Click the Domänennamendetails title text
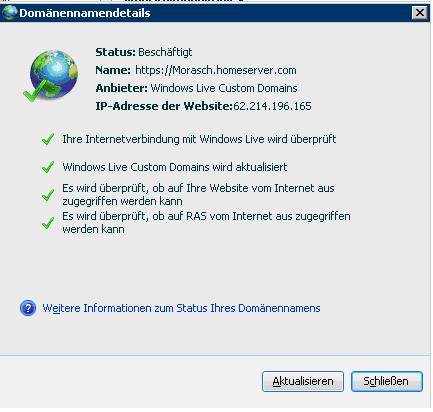The height and width of the screenshot is (412, 433). [85, 13]
